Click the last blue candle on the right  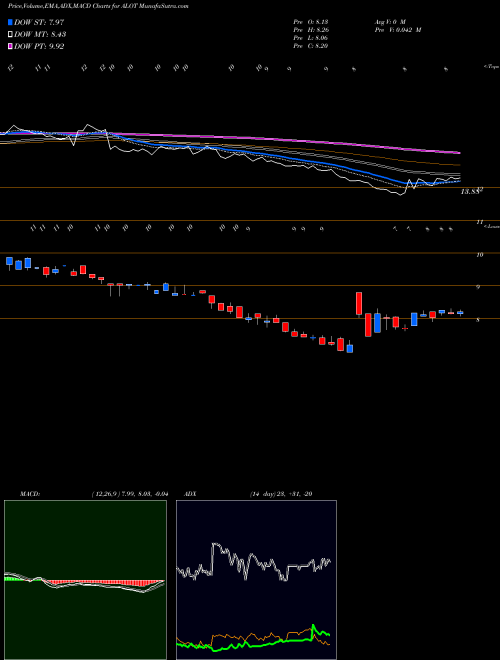click(x=460, y=313)
